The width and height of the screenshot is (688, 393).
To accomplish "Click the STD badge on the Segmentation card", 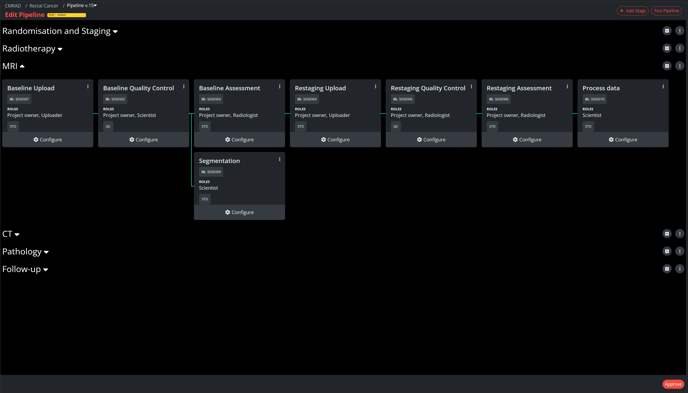I will (x=204, y=199).
